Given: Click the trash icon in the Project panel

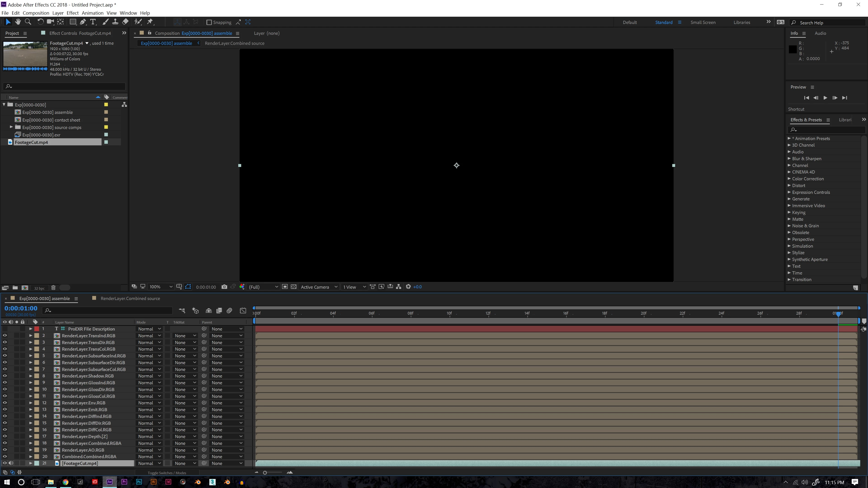Looking at the screenshot, I should (x=53, y=288).
